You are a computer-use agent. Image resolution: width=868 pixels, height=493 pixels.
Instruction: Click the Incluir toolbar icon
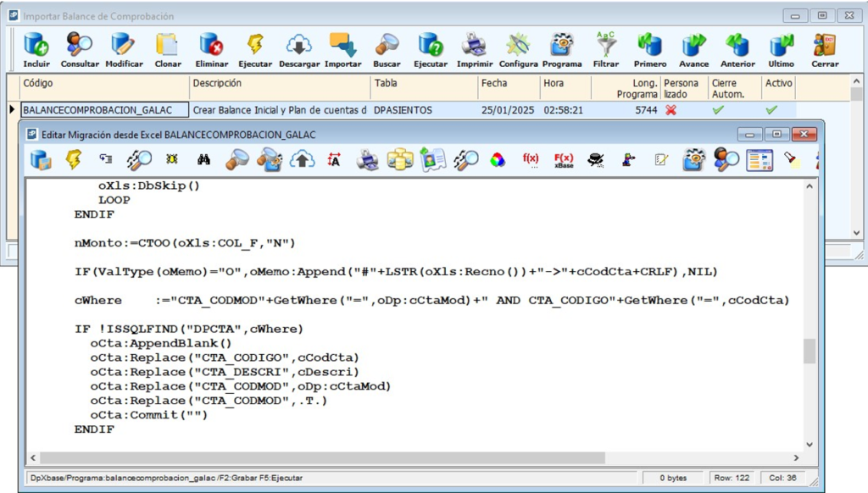[x=36, y=50]
